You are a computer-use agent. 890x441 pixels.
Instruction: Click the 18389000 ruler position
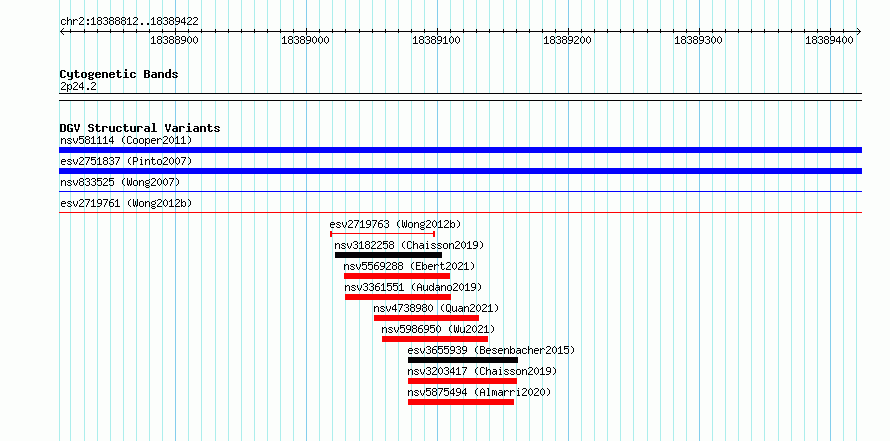point(305,40)
